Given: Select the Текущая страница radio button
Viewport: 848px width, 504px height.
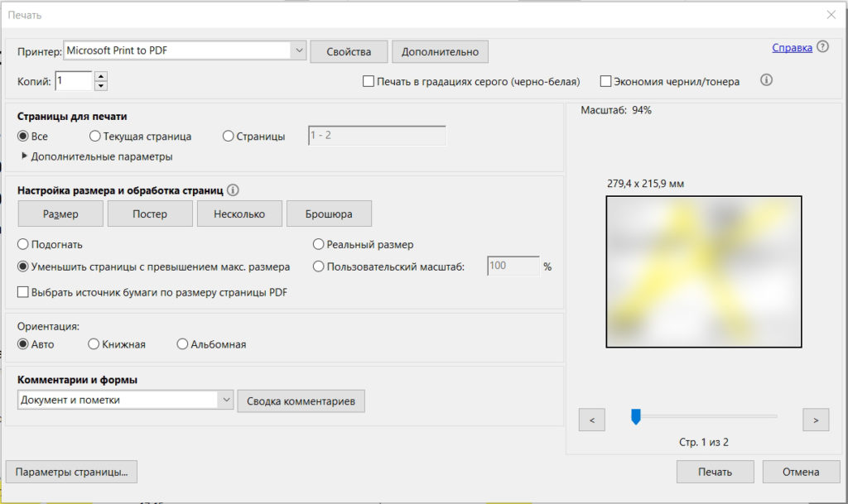Looking at the screenshot, I should [95, 137].
